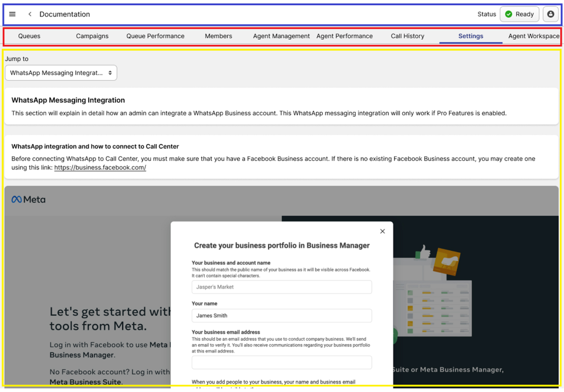Image resolution: width=564 pixels, height=392 pixels.
Task: Open the hamburger menu icon
Action: [12, 14]
